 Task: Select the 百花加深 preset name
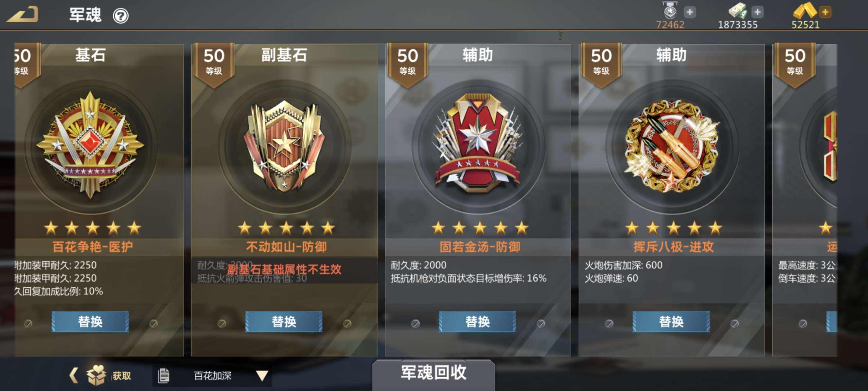pos(212,375)
